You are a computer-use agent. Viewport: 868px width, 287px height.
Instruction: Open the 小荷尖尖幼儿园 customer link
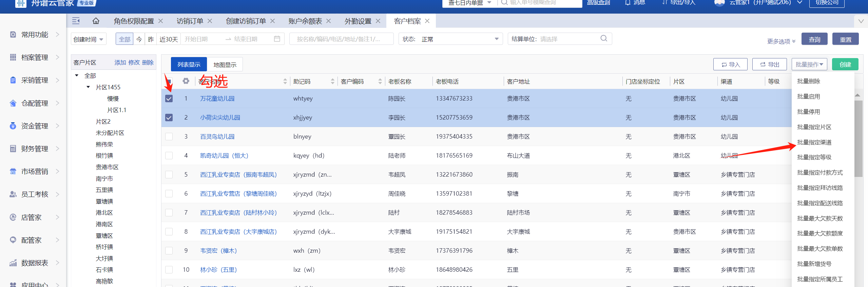[220, 118]
